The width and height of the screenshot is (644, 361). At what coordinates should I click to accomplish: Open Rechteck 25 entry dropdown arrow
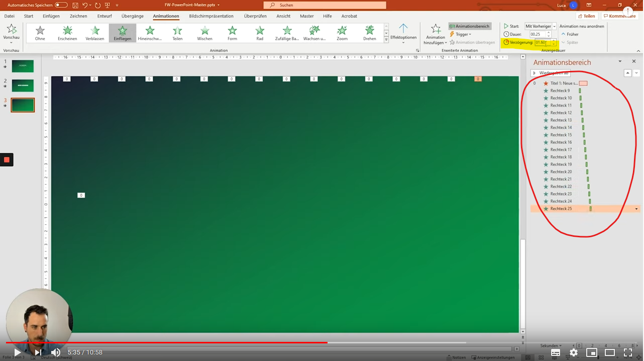click(636, 209)
